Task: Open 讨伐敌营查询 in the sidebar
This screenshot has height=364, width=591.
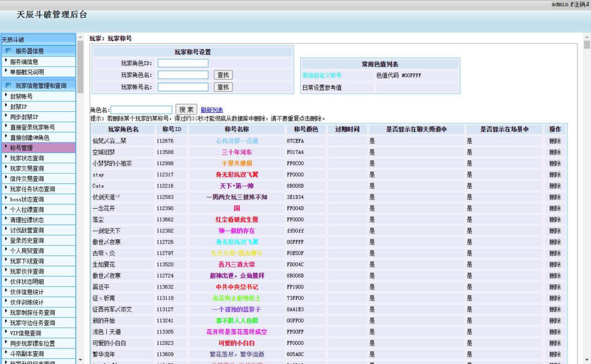Action: click(38, 230)
